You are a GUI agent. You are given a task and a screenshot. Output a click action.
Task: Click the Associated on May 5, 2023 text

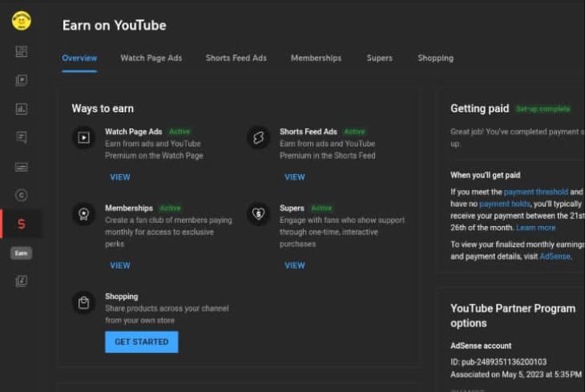coord(515,374)
